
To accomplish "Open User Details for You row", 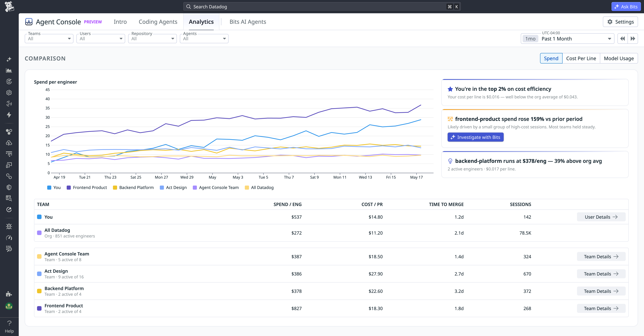I will (601, 217).
